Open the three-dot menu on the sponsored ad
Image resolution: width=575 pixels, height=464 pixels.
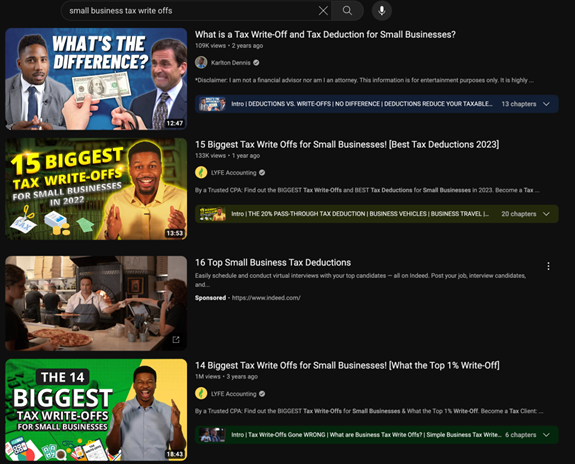[x=548, y=266]
